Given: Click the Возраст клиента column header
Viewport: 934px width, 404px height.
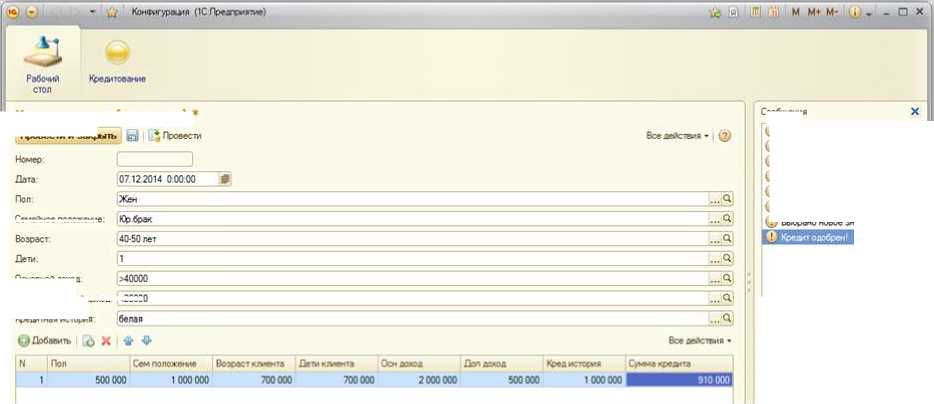Looking at the screenshot, I should pyautogui.click(x=254, y=363).
